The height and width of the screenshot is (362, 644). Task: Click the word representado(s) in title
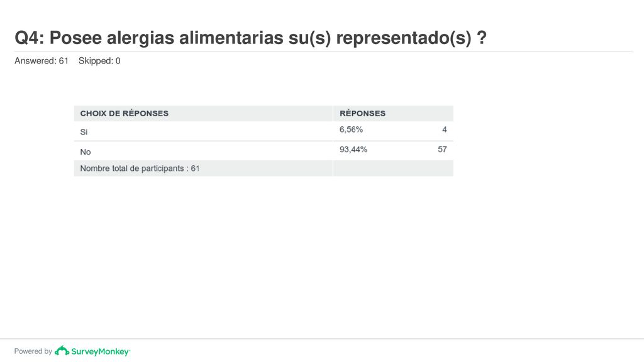(404, 38)
